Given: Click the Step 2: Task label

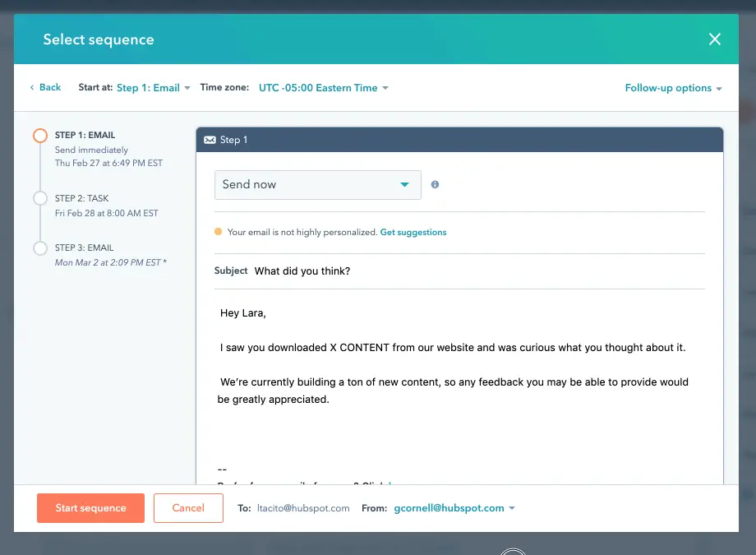Looking at the screenshot, I should click(x=82, y=198).
